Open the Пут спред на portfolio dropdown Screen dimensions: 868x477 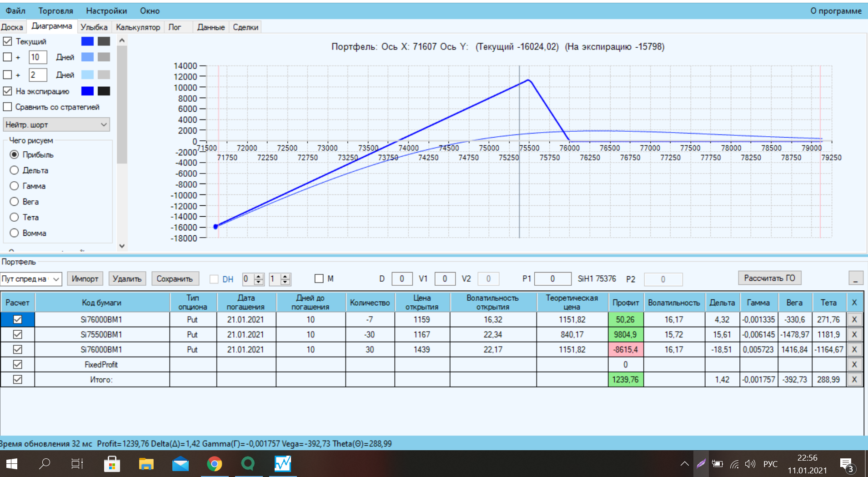[31, 279]
